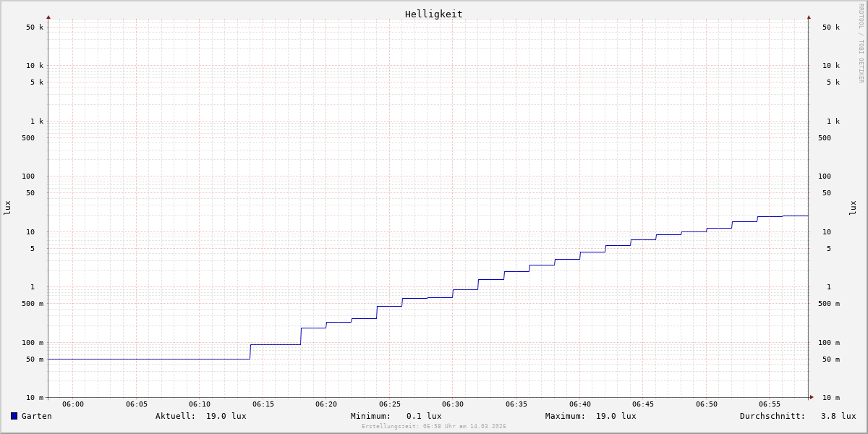Click the Garten legend label

pyautogui.click(x=36, y=416)
